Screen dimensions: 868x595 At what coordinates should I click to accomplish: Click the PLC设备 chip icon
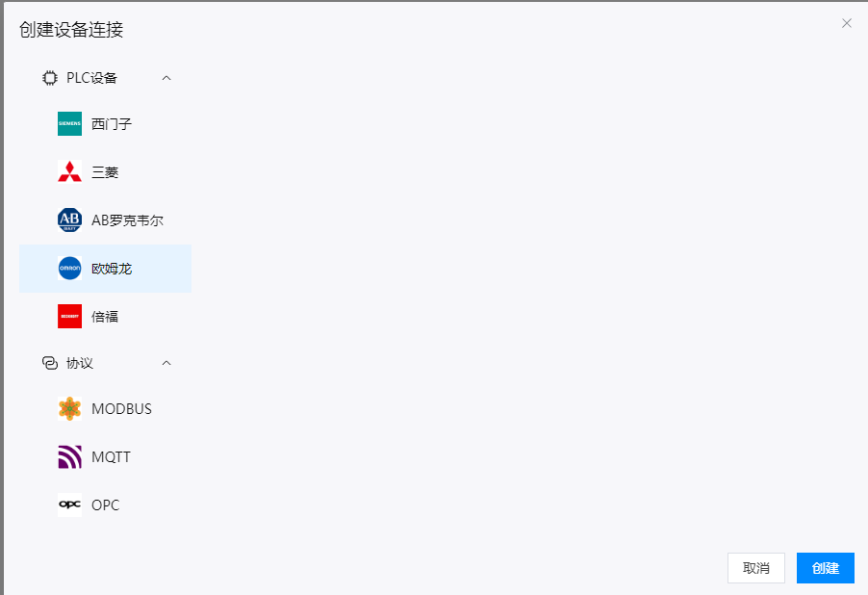coord(50,78)
